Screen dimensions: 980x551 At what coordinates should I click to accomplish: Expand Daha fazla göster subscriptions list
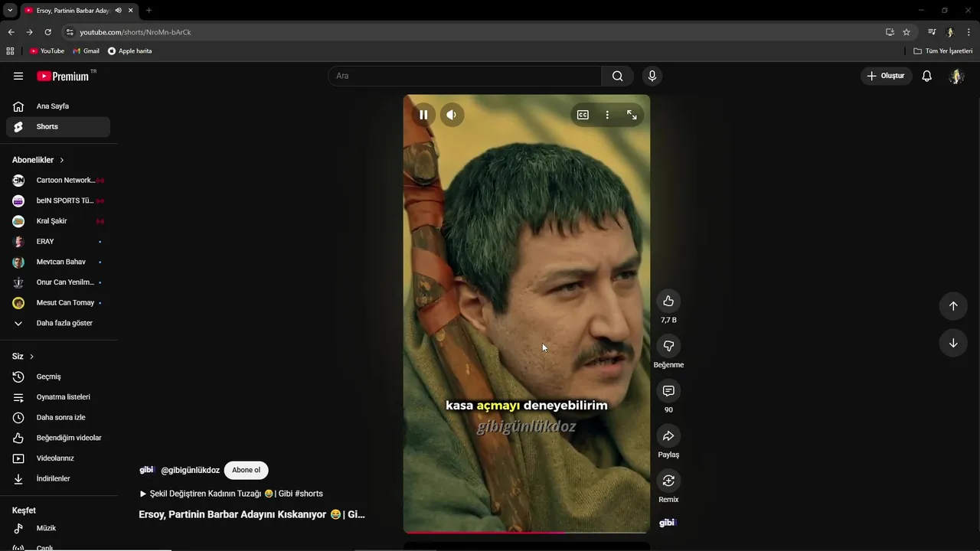pyautogui.click(x=58, y=323)
